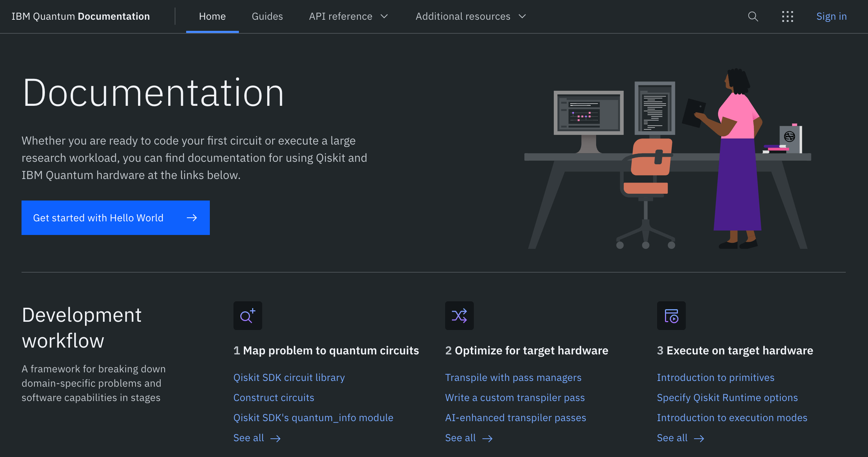The width and height of the screenshot is (868, 457).
Task: Open AI-enhanced transpiler passes link
Action: (x=516, y=418)
